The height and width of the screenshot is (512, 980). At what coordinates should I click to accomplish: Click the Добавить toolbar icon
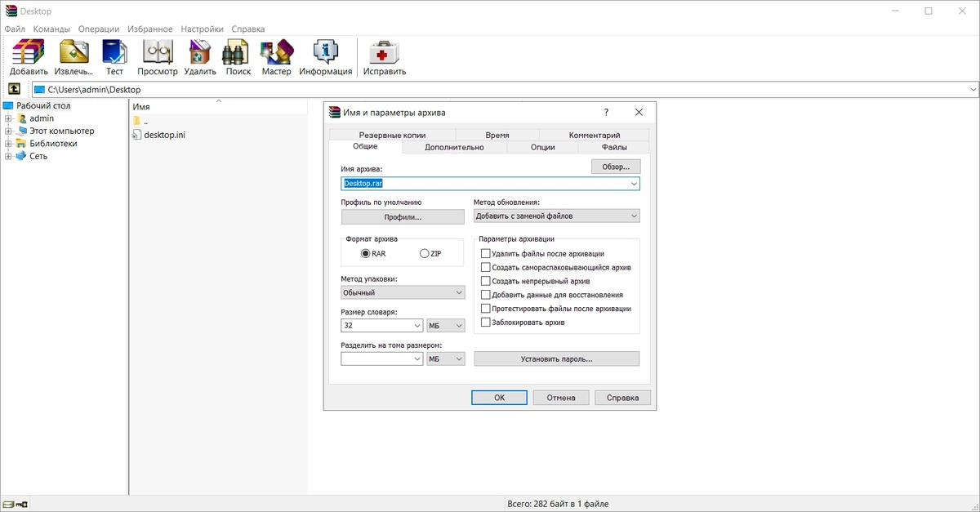29,51
